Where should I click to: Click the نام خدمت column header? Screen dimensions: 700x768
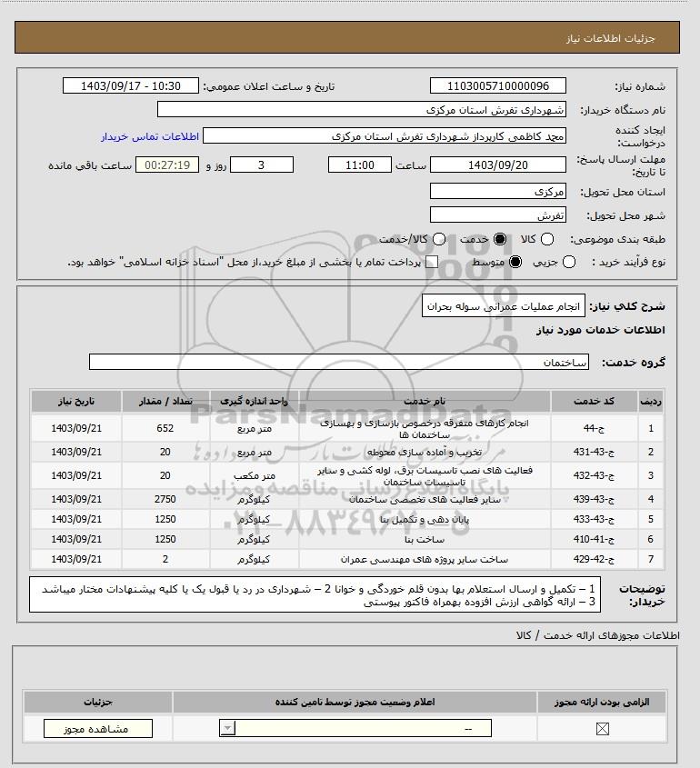click(425, 401)
